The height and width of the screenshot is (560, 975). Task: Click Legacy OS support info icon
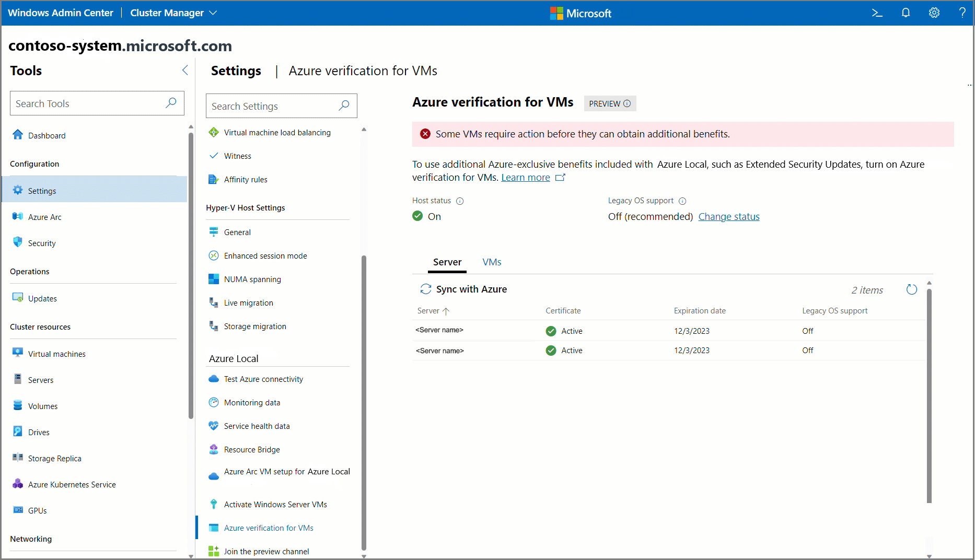click(x=682, y=201)
